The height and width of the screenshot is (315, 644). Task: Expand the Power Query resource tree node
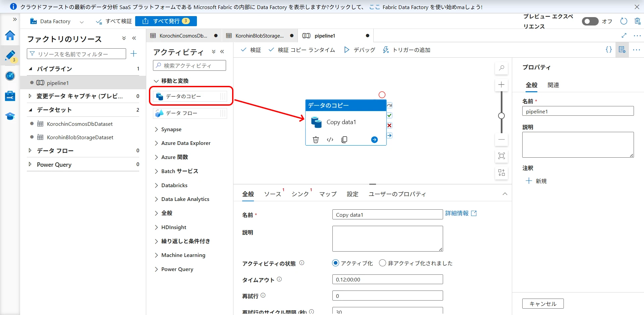coord(30,164)
